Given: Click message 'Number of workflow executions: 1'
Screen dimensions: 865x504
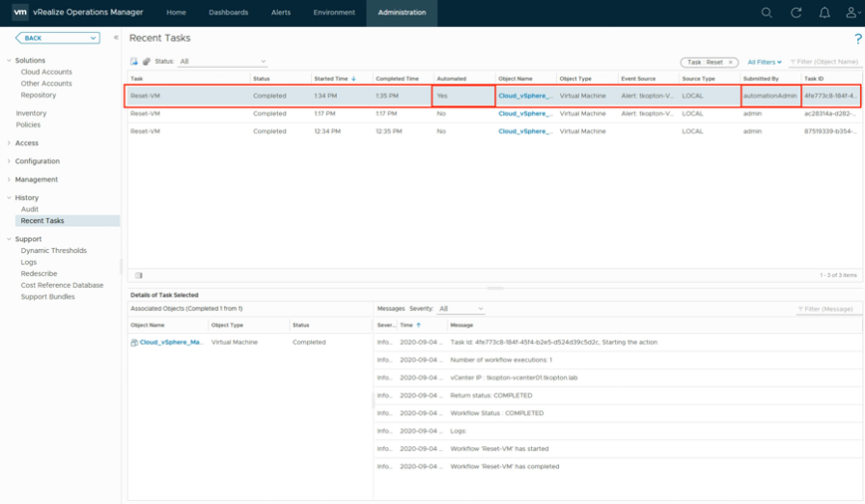Looking at the screenshot, I should [x=501, y=361].
